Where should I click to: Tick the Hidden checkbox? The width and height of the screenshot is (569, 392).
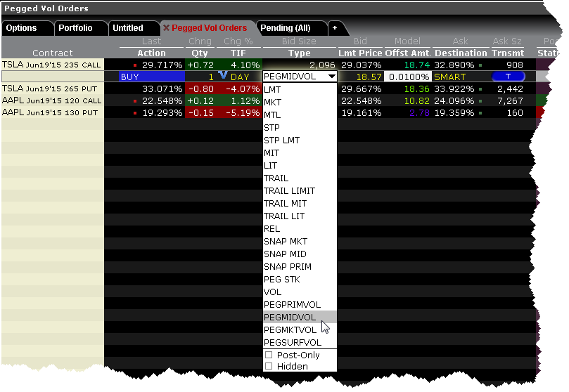(269, 367)
